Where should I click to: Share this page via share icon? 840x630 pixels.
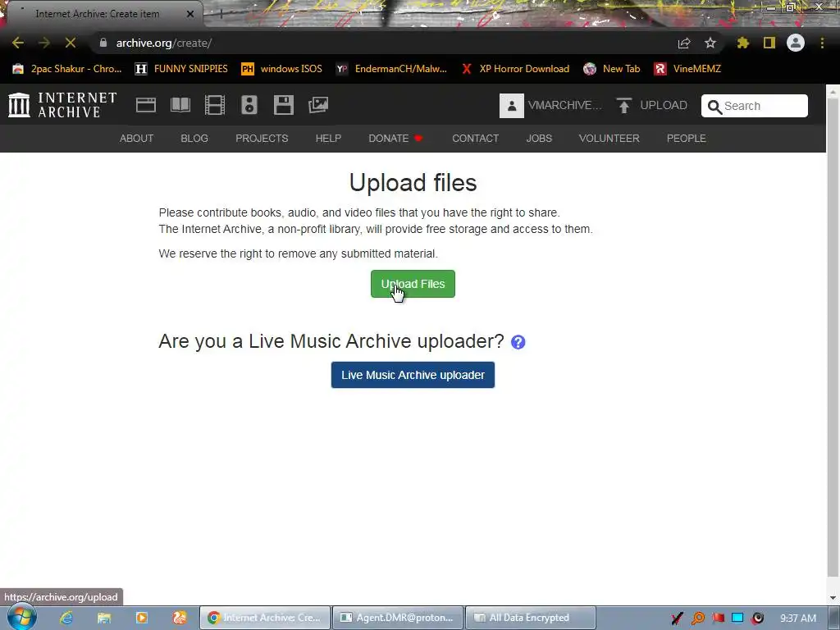(684, 43)
